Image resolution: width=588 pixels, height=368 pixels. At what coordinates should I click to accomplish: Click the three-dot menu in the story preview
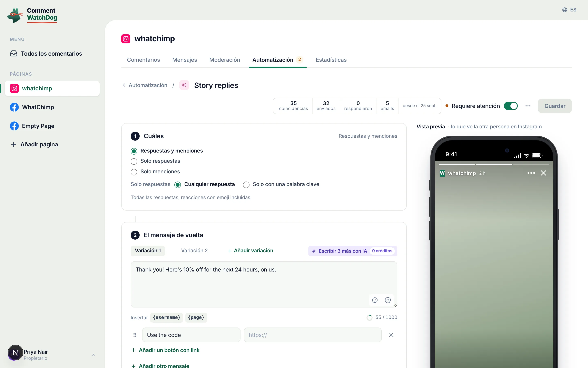pos(531,173)
